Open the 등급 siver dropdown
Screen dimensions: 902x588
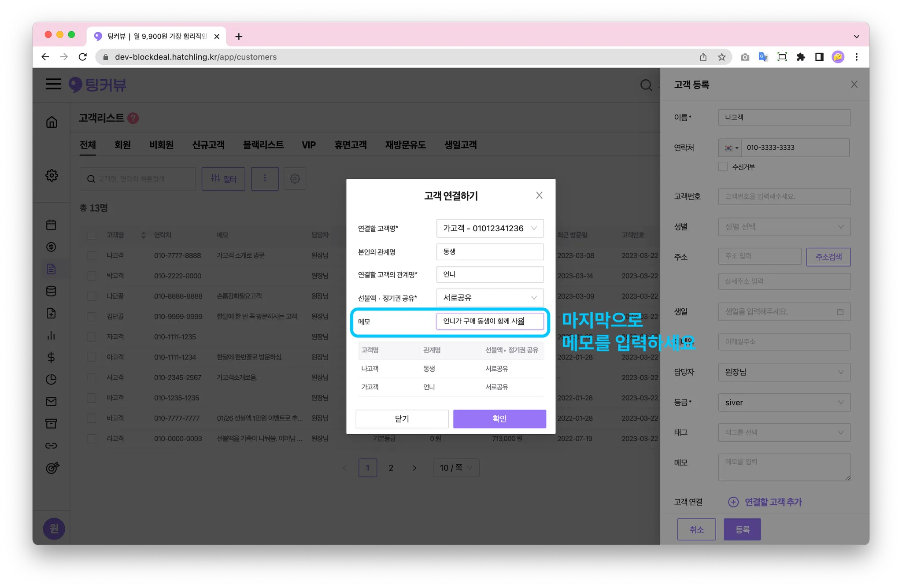point(784,402)
